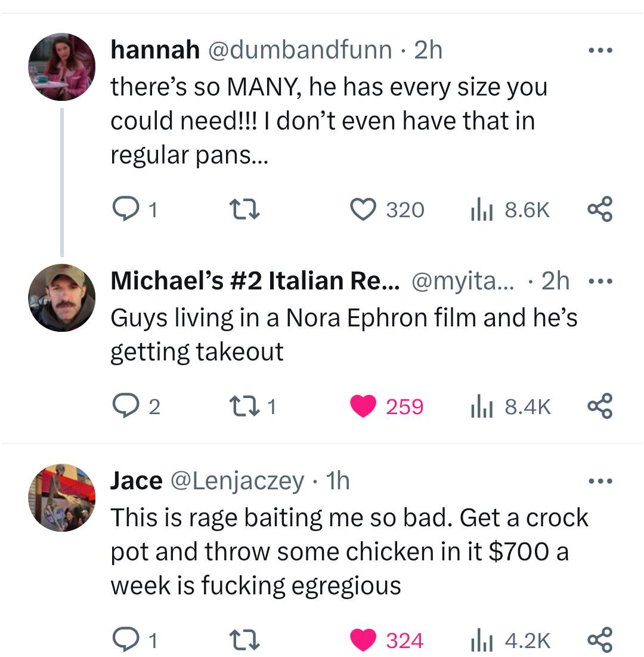Reply to Jace's crock pot tweet

[125, 640]
